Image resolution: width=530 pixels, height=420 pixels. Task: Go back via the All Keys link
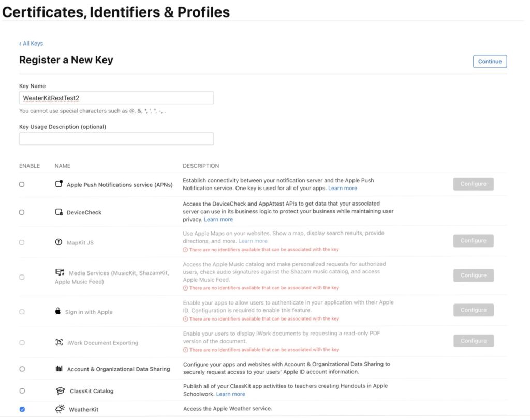[x=32, y=44]
